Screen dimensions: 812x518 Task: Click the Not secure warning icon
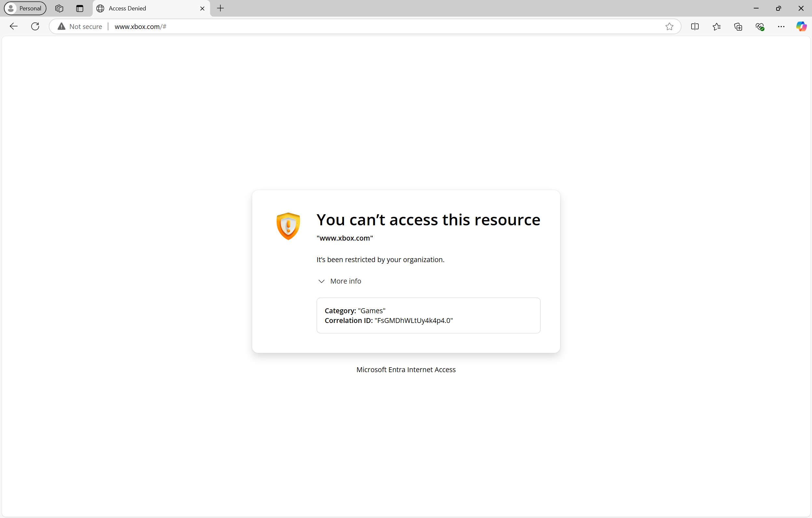pyautogui.click(x=61, y=26)
